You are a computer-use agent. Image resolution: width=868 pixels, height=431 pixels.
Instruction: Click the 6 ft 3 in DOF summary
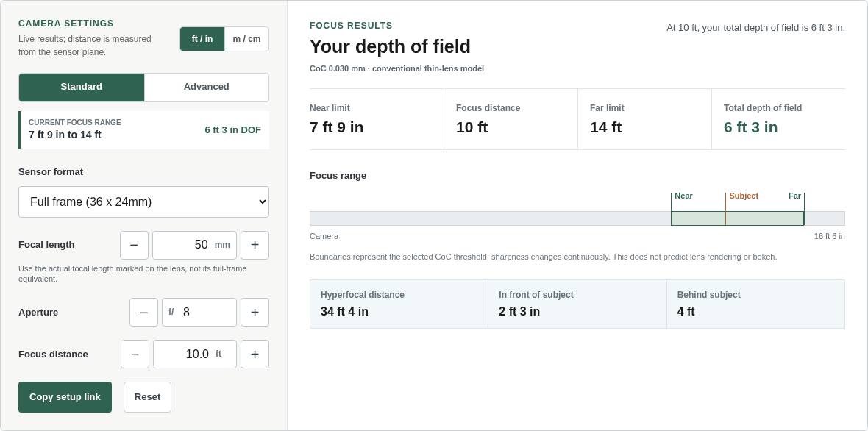coord(232,130)
